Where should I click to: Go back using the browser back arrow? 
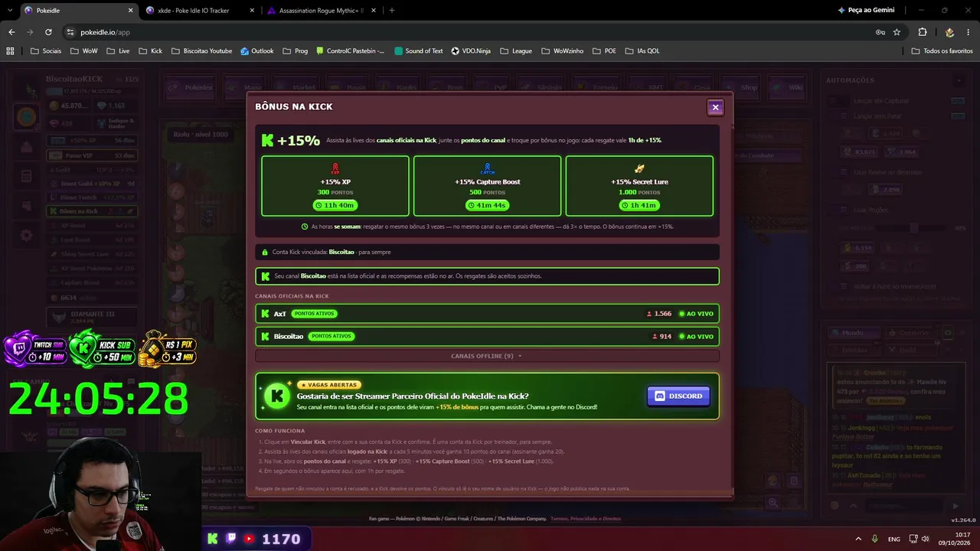(x=11, y=32)
